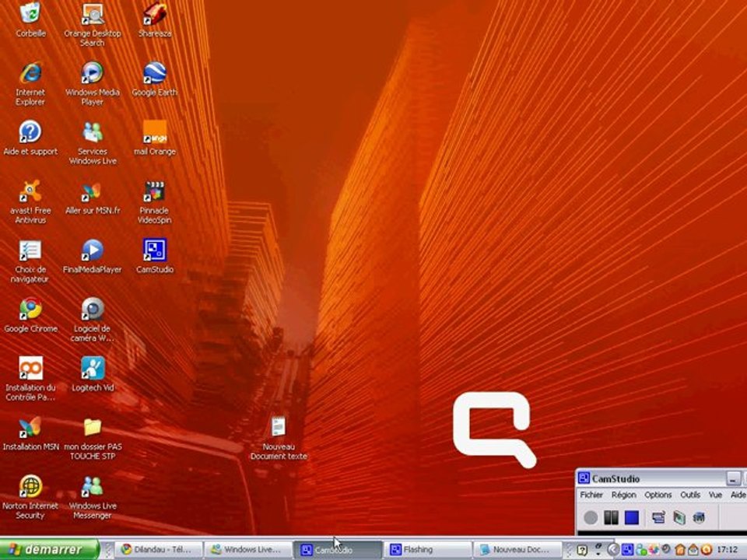Select the Installation MSN icon

coord(30,433)
